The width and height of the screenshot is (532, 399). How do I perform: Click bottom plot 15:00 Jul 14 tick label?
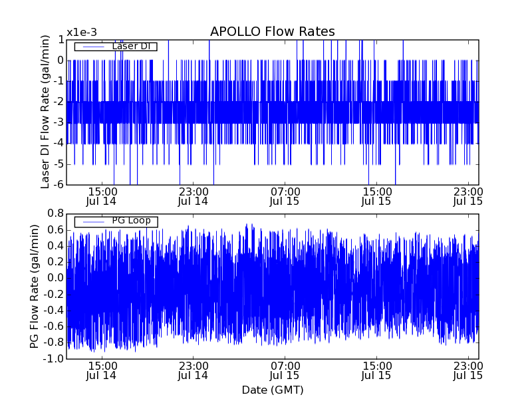click(x=102, y=371)
